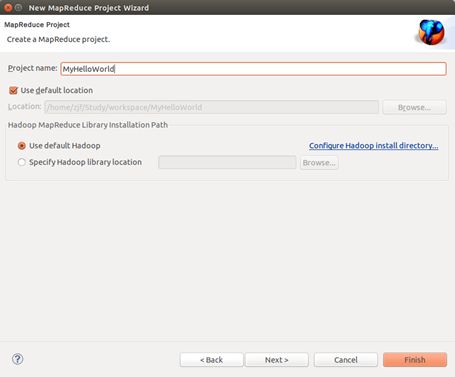
Task: Click the Finish button
Action: (415, 360)
